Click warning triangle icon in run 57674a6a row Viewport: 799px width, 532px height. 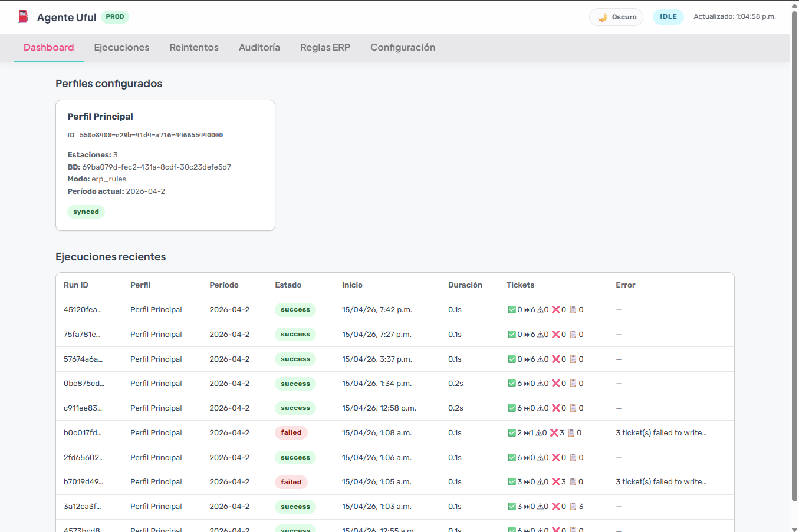point(540,359)
